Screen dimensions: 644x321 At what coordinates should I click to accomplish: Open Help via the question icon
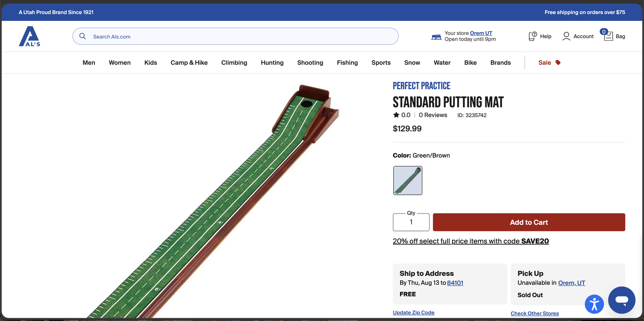tap(533, 36)
